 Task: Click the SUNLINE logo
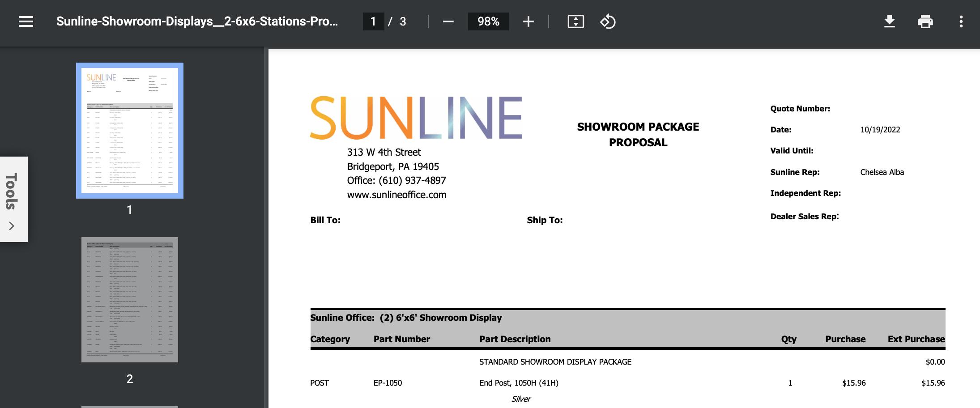point(416,118)
